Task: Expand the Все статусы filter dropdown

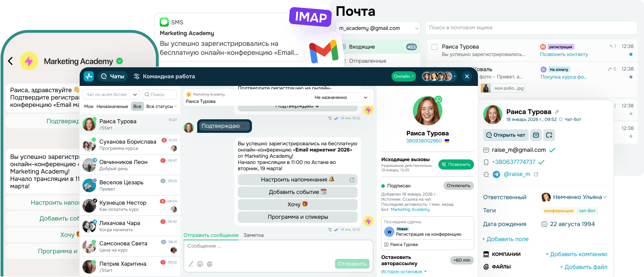Action: pyautogui.click(x=161, y=106)
